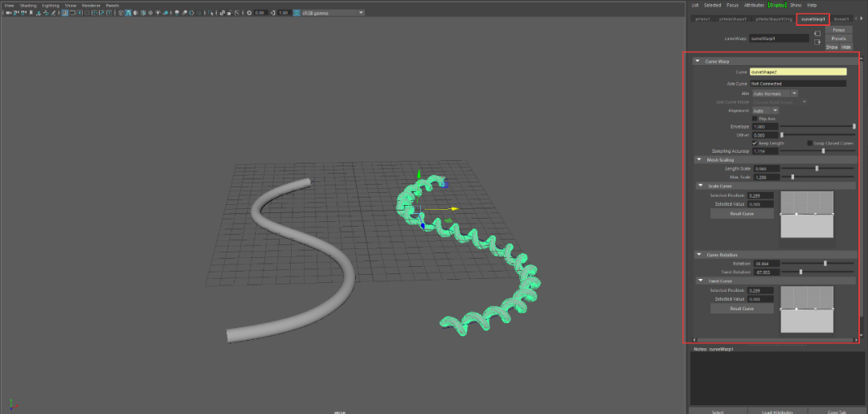This screenshot has height=414, width=868.
Task: Toggle the use all lights icon
Action: click(158, 12)
